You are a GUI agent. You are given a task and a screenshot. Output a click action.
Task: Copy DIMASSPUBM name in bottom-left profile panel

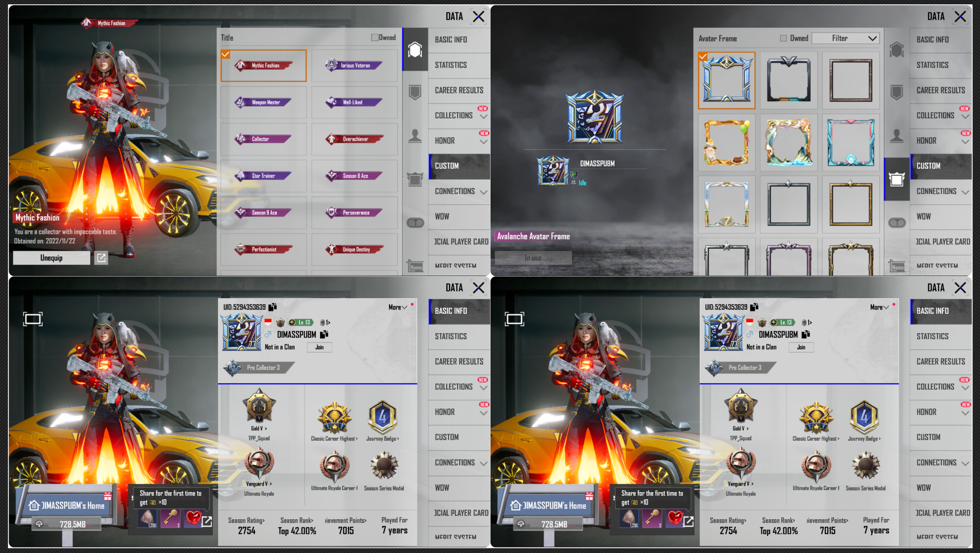[x=324, y=334]
